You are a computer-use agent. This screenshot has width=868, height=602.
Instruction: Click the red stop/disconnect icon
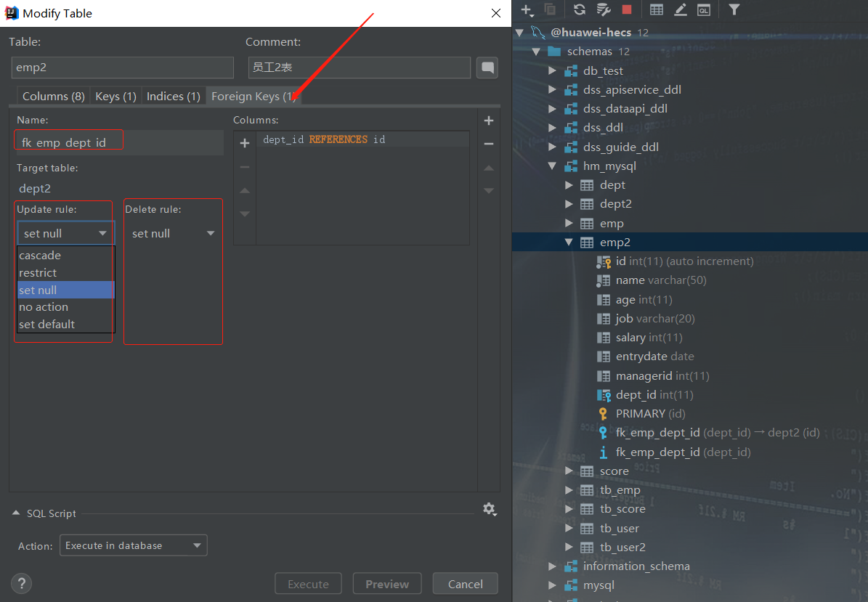coord(627,9)
